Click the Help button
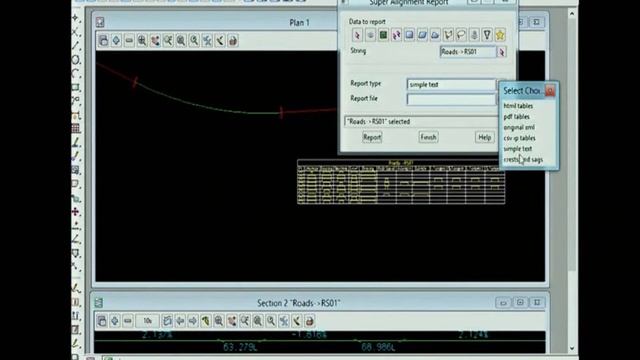This screenshot has height=360, width=640. click(x=484, y=137)
